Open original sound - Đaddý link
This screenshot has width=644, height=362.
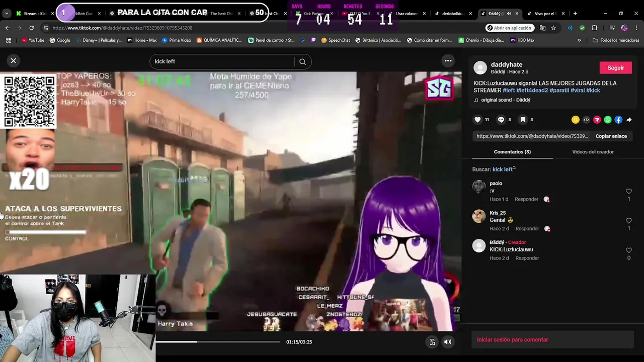click(506, 100)
